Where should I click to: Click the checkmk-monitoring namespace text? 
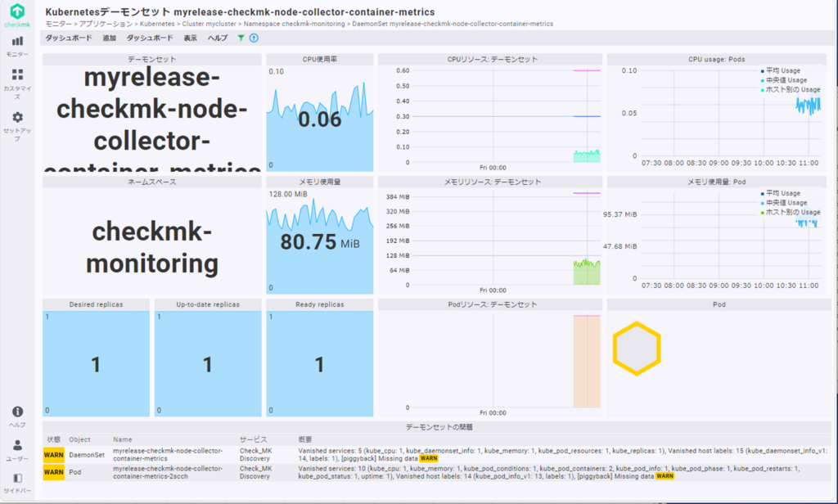[x=151, y=247]
